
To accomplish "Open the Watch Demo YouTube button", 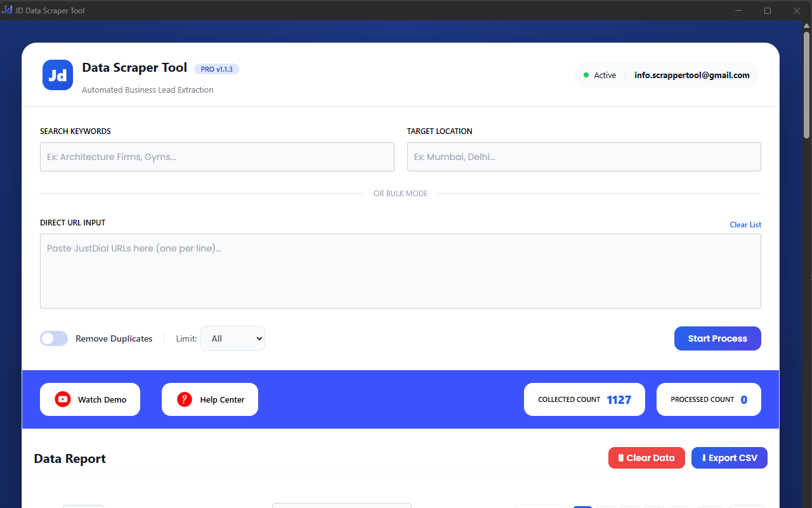I will (90, 399).
